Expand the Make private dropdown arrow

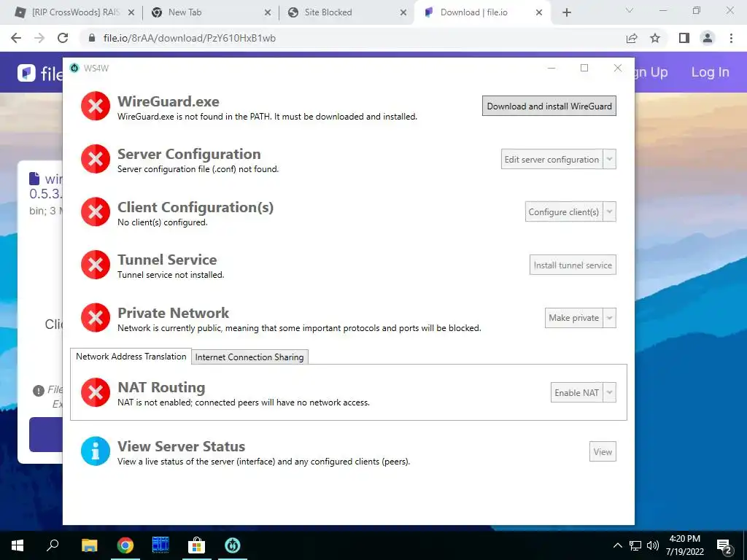point(609,318)
